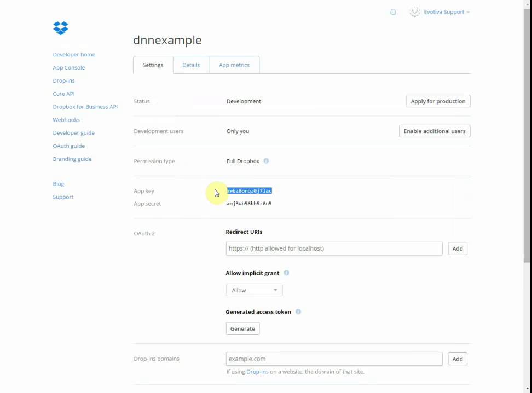
Task: Open OAuth guide link
Action: 69,146
